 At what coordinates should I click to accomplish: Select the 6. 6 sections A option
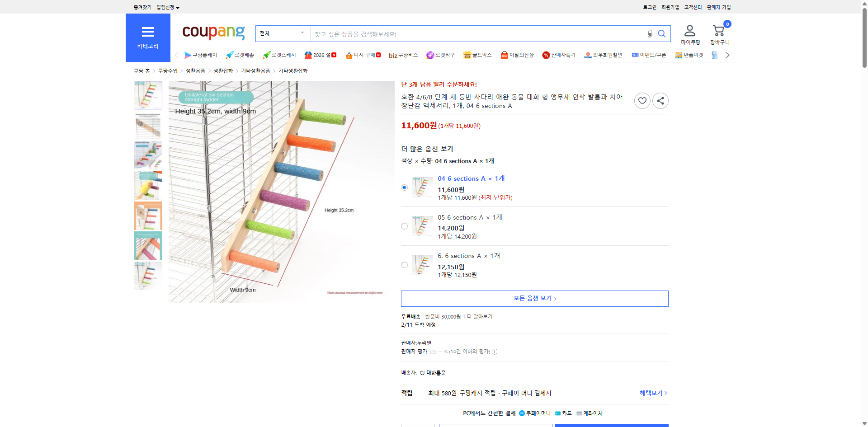pos(404,265)
